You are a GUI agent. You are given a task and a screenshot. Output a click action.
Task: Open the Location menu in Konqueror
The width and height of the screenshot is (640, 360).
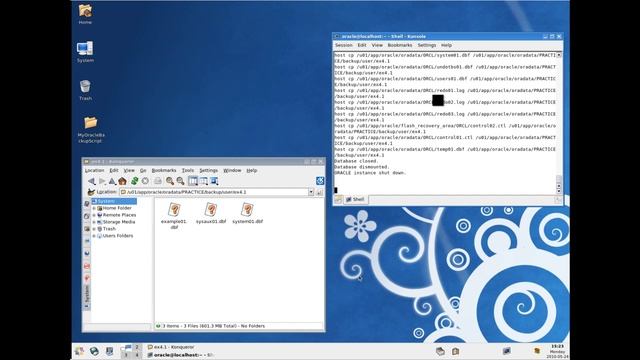click(94, 170)
